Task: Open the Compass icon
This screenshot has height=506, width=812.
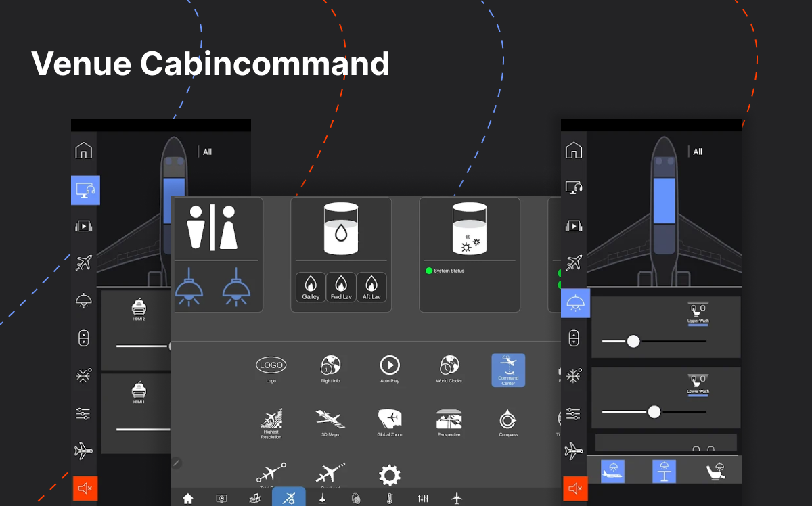Action: click(507, 419)
